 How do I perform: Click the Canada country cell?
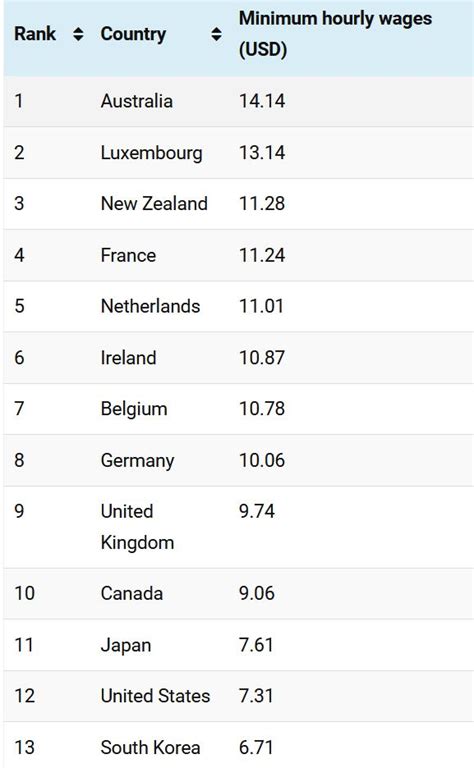(132, 593)
